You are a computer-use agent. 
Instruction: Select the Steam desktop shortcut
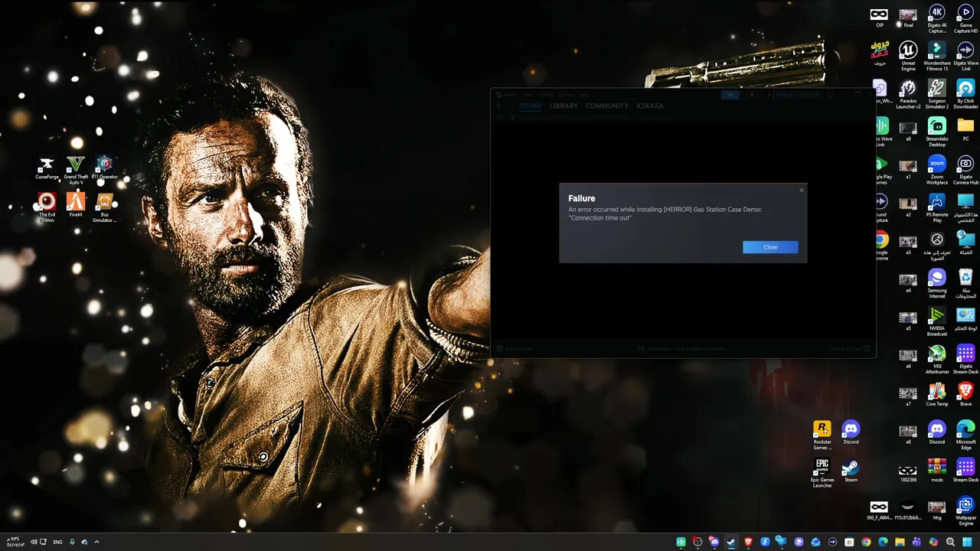click(x=851, y=470)
